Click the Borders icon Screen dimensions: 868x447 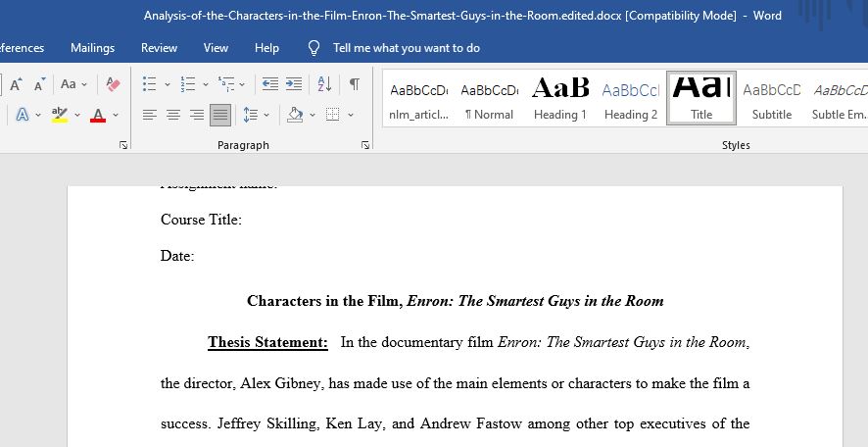333,115
